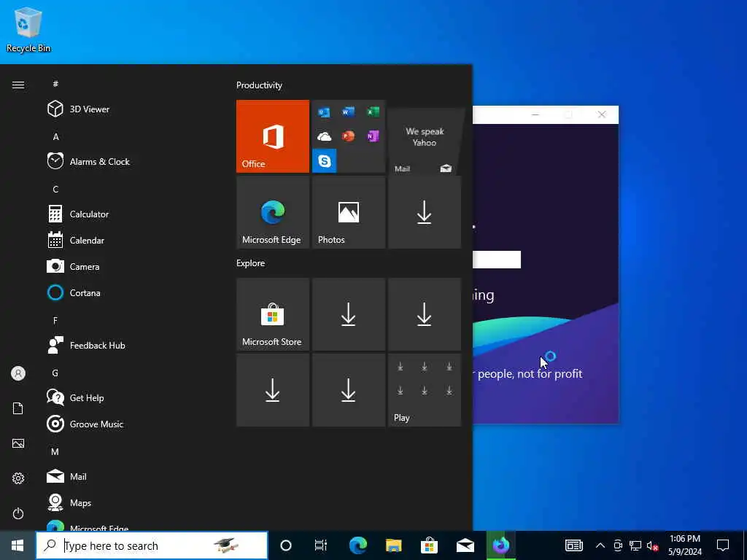Click the Mail live tile
Viewport: 747px width, 560px height.
tap(425, 141)
